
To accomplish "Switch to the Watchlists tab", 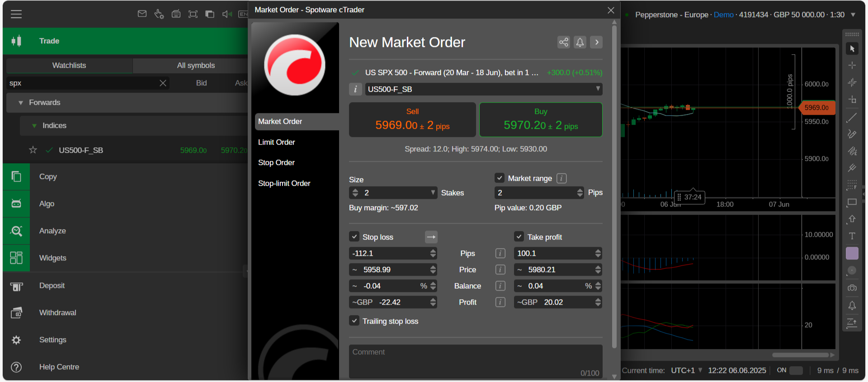I will click(x=69, y=66).
